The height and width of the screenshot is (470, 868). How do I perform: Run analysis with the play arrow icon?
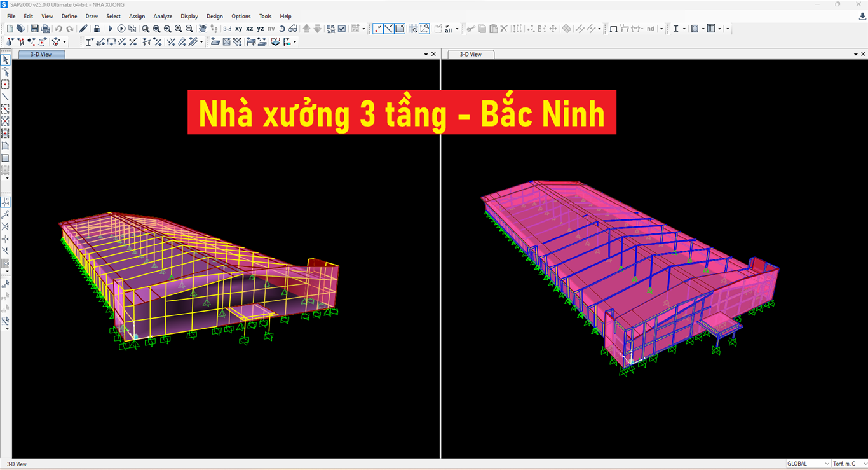[110, 29]
